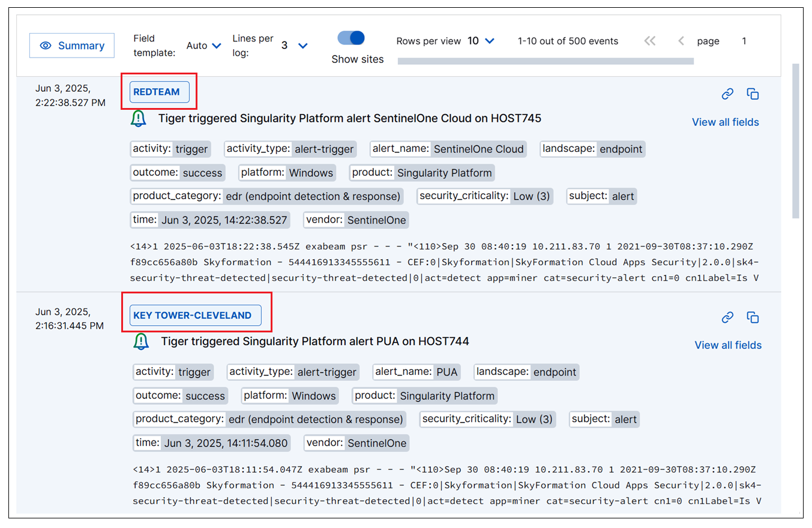Go to previous page chevron icon
This screenshot has width=812, height=528.
click(681, 41)
